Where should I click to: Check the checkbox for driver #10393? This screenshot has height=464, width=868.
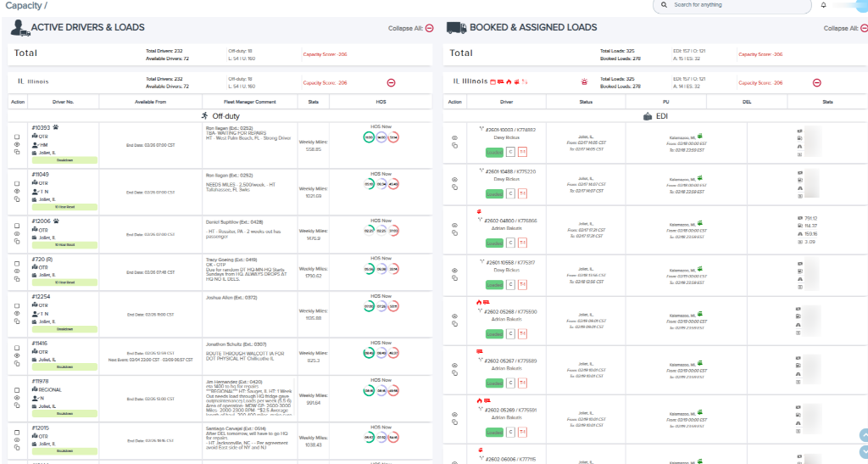click(x=17, y=137)
